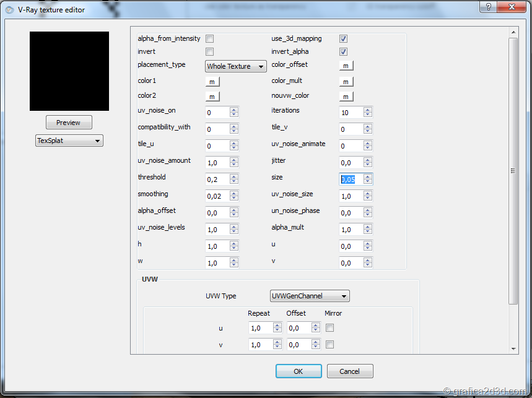Click the color2 'm' map button

212,97
